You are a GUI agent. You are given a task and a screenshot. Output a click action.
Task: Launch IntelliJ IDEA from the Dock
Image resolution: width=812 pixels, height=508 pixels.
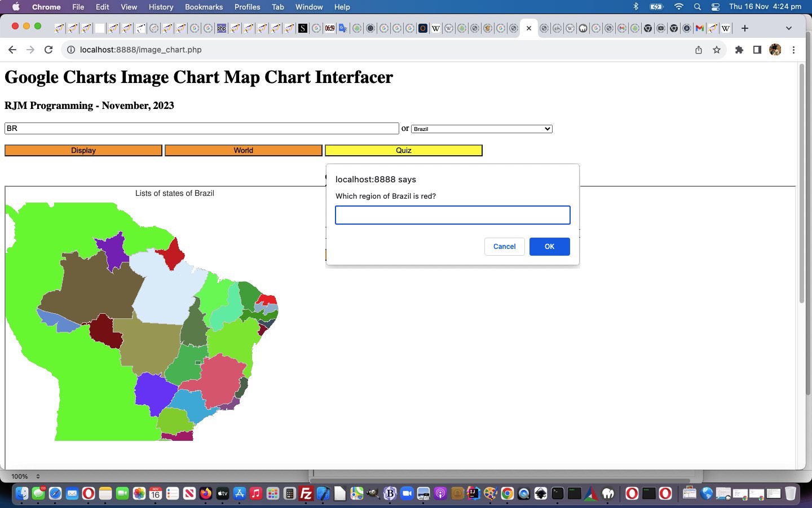[x=474, y=494]
